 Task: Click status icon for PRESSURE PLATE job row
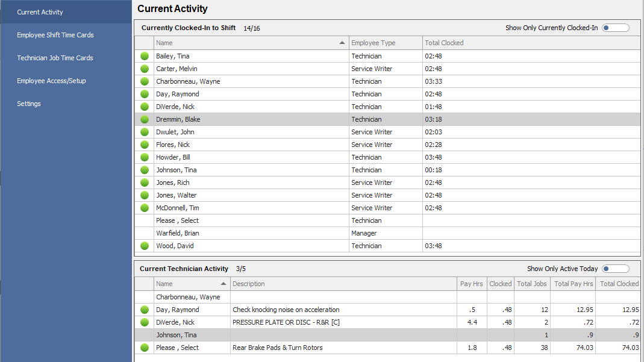point(145,322)
